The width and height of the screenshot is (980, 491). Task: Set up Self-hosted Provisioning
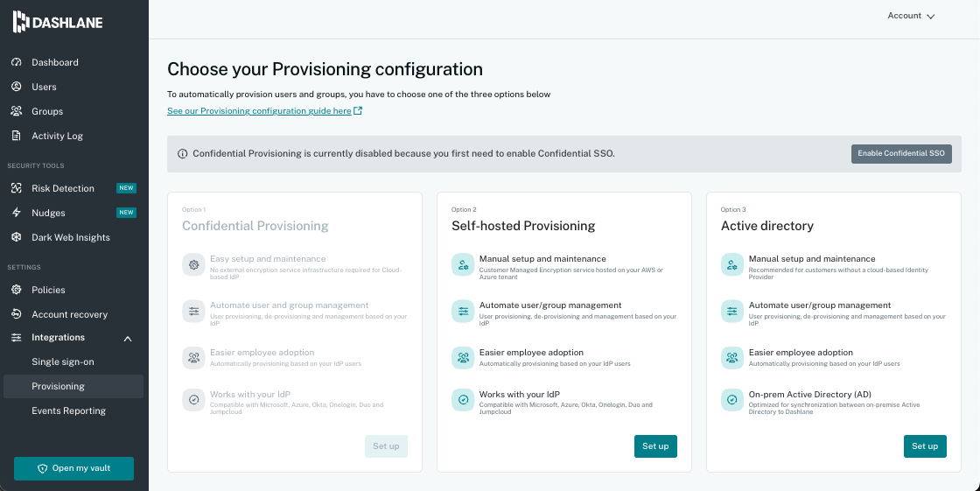tap(655, 446)
